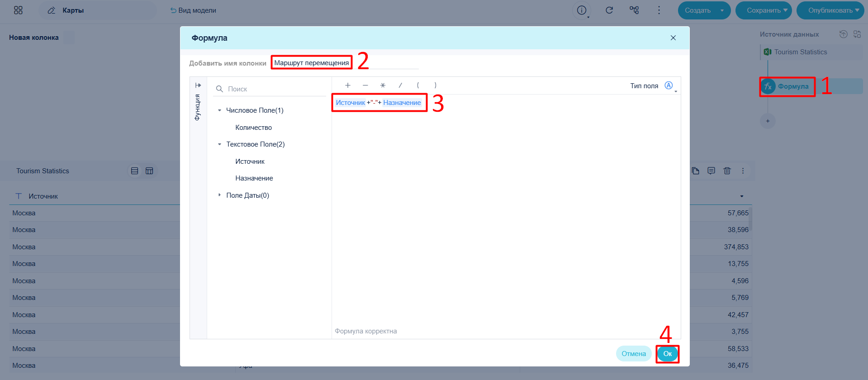Click the Отмена button
Image resolution: width=868 pixels, height=380 pixels.
click(x=634, y=354)
